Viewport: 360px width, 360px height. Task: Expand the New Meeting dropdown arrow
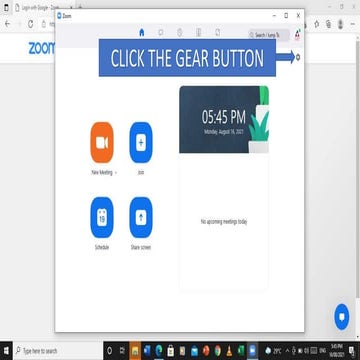click(x=116, y=173)
